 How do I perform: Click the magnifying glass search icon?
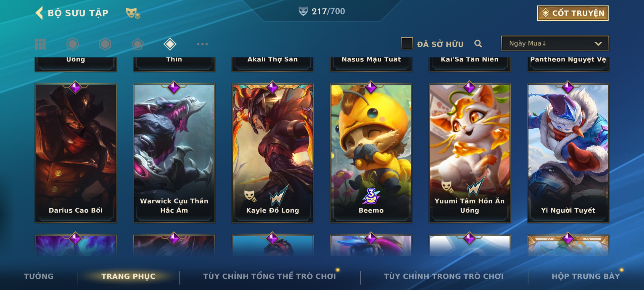point(478,44)
